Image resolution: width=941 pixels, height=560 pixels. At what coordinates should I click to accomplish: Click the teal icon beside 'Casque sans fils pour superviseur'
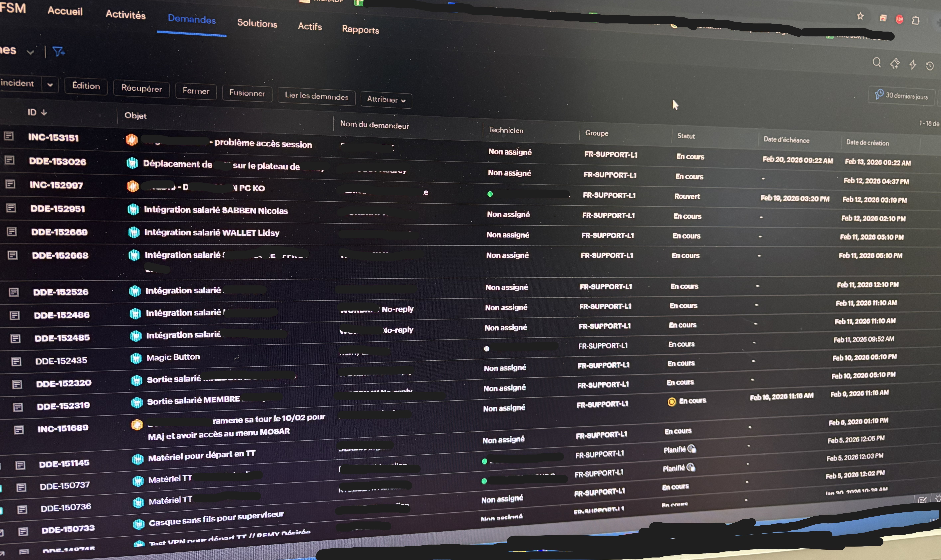tap(139, 524)
